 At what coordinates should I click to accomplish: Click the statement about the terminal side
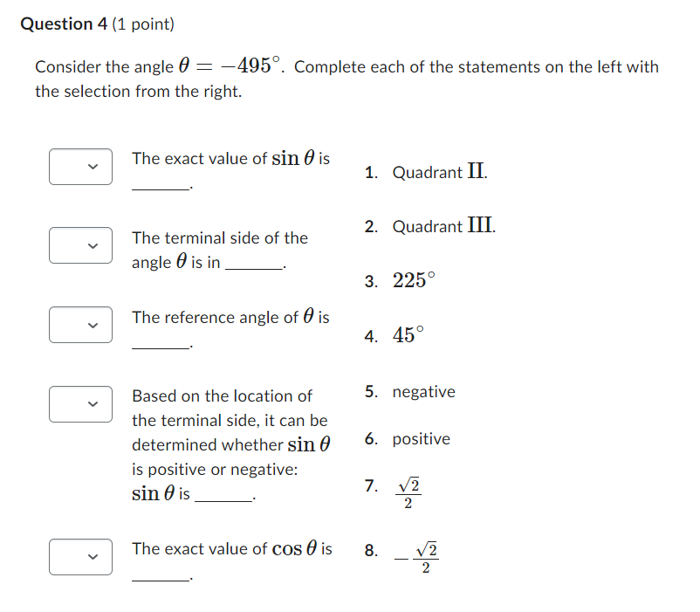point(219,249)
